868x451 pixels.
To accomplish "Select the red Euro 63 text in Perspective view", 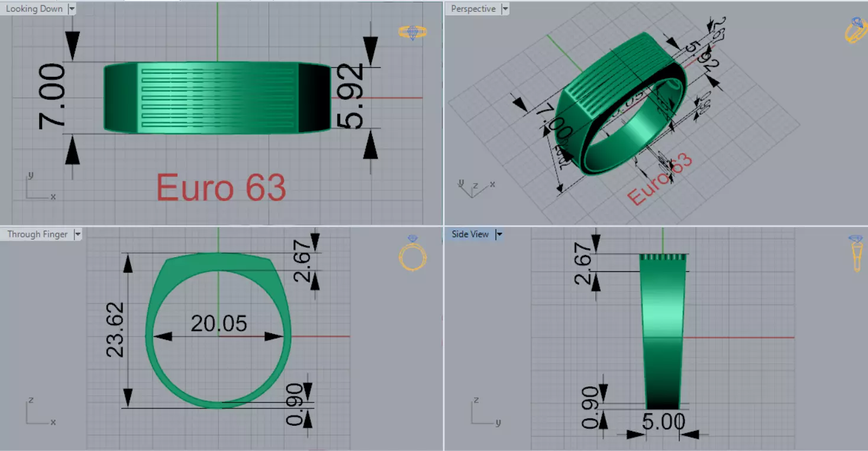I will coord(659,179).
